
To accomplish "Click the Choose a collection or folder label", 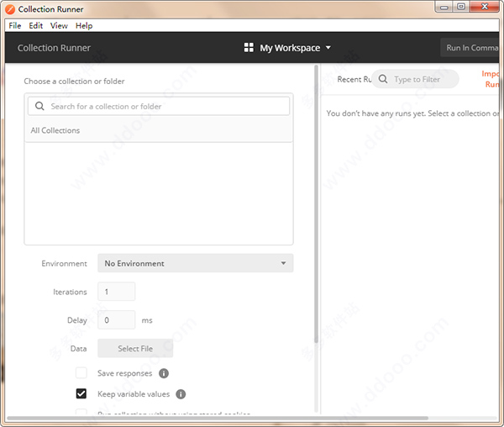I will tap(74, 81).
